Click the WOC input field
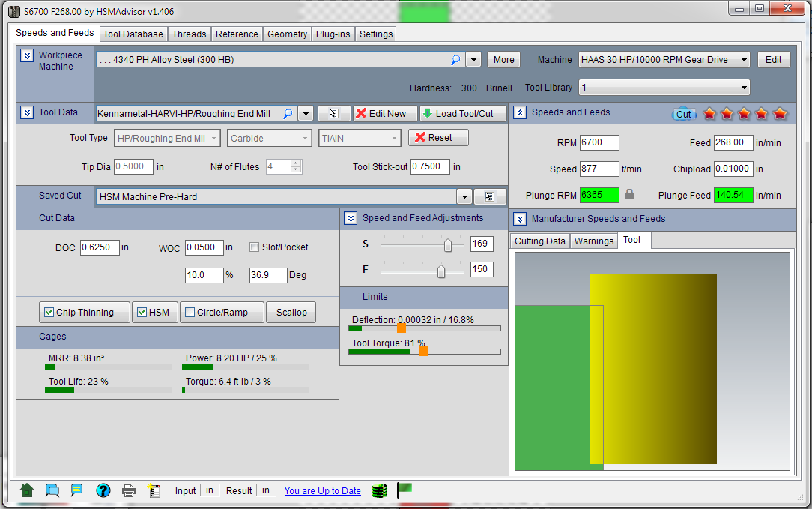 (204, 247)
